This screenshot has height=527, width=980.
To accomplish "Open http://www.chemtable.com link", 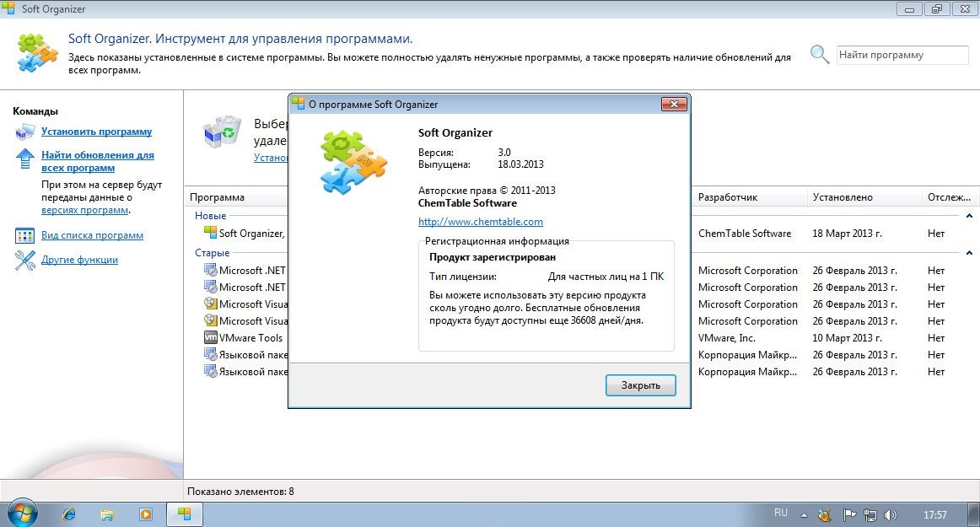I will 480,221.
